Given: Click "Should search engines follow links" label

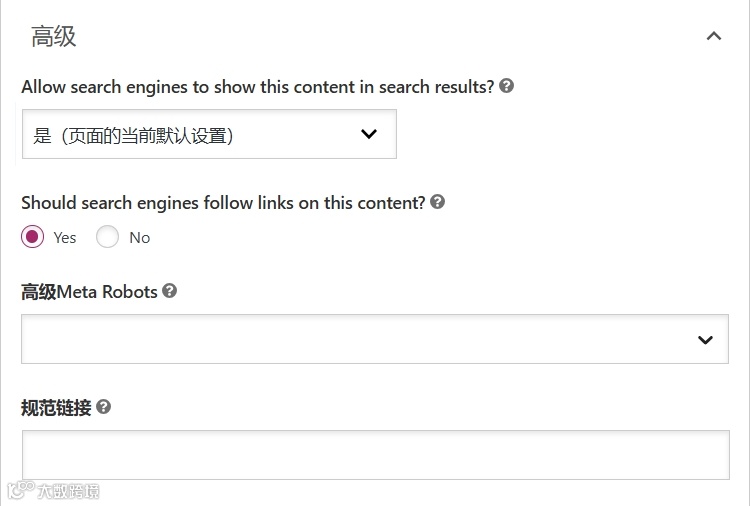Looking at the screenshot, I should (x=223, y=203).
